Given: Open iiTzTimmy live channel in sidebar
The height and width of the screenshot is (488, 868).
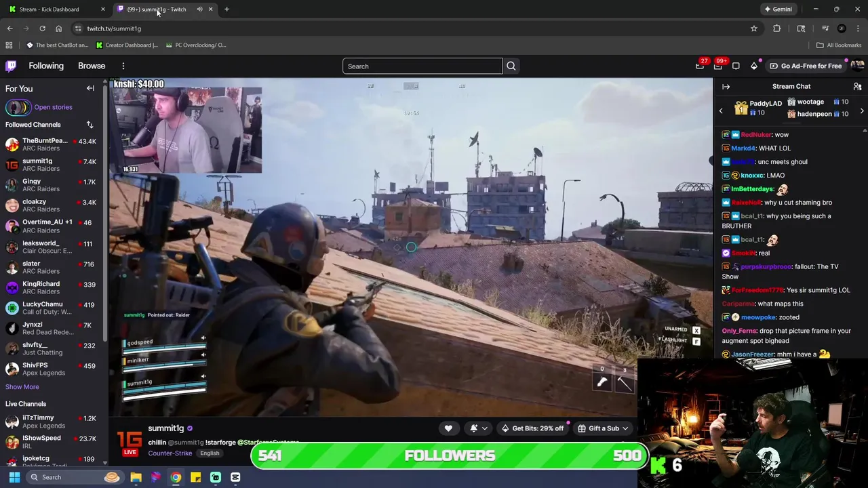Looking at the screenshot, I should click(51, 422).
